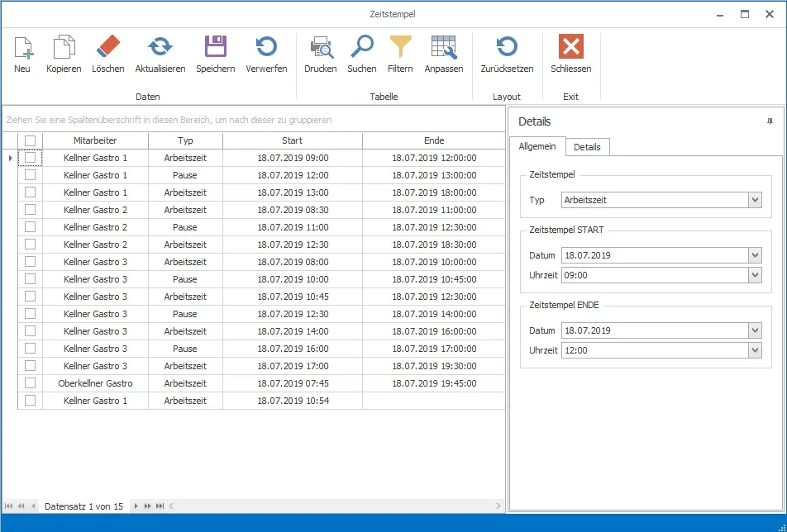Discard changes with the Verwerfen icon

(266, 49)
